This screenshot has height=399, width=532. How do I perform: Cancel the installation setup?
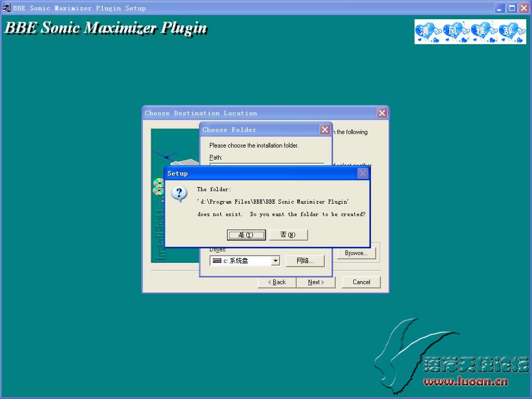pyautogui.click(x=362, y=282)
